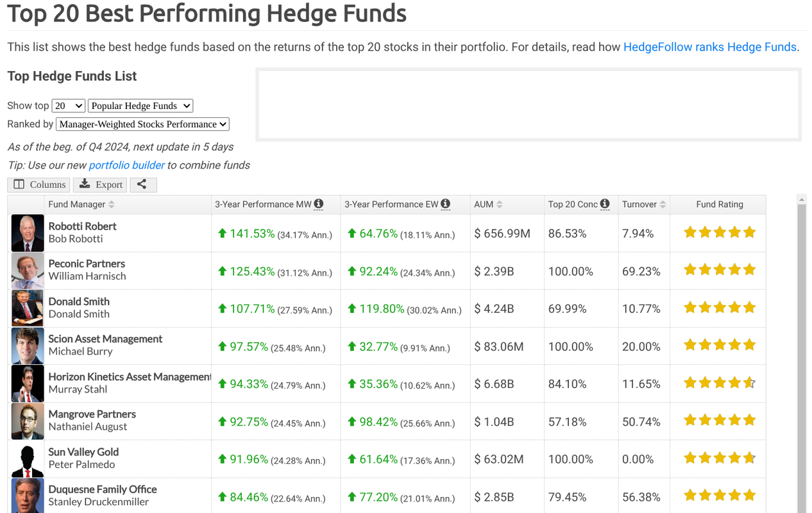Click Michael Burry's photo thumbnail
Viewport: 812px width, 513px height.
[x=28, y=346]
